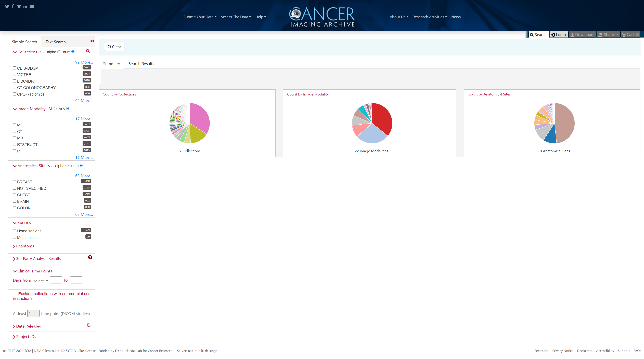
Task: Open the Days from select dropdown
Action: pos(41,281)
